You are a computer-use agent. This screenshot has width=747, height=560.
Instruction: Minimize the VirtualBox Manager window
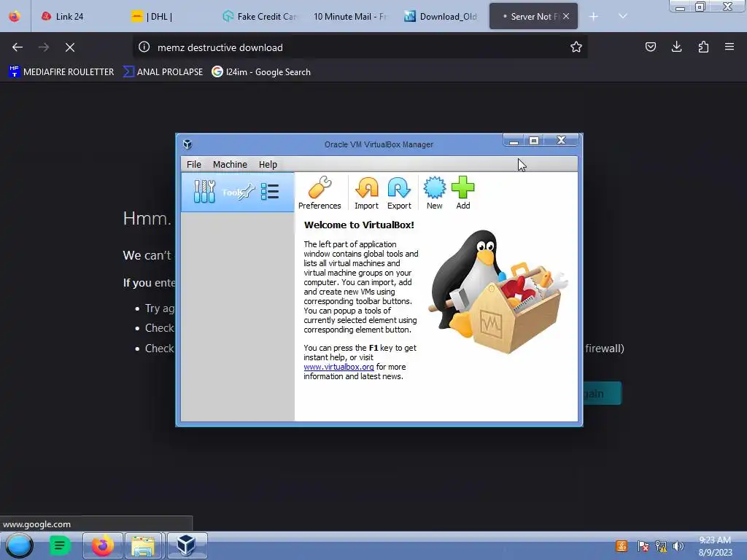tap(514, 141)
